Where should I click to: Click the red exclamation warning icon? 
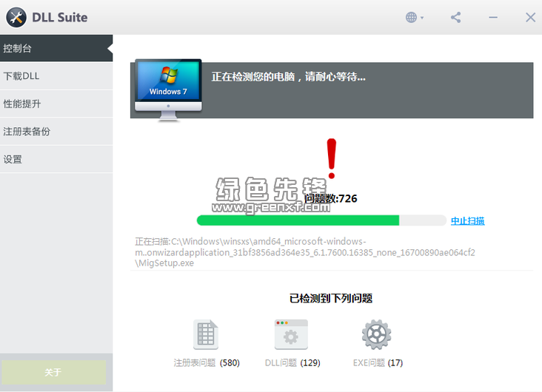tap(332, 158)
